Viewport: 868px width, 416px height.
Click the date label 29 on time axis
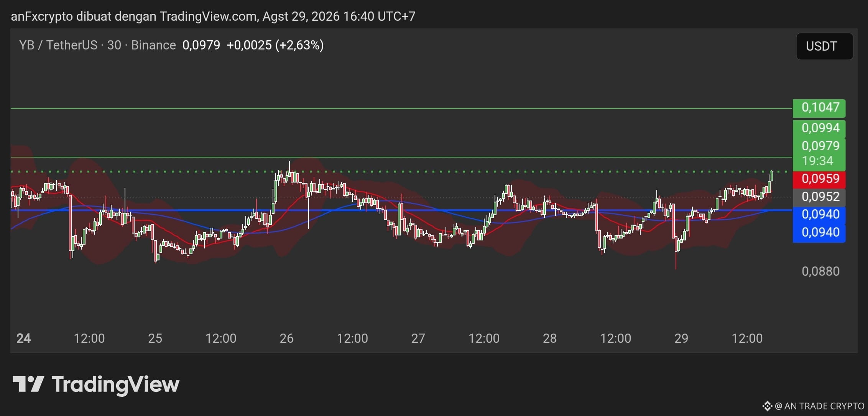[x=681, y=339]
